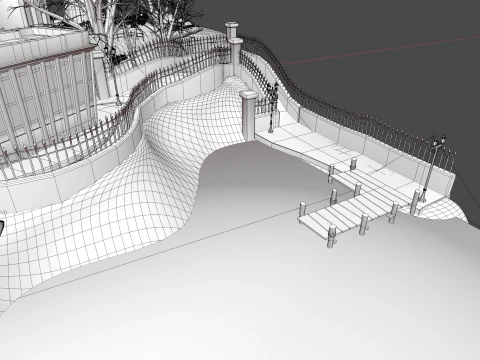
Task: Select the short gate pillar beside the walkway
Action: coord(249,115)
